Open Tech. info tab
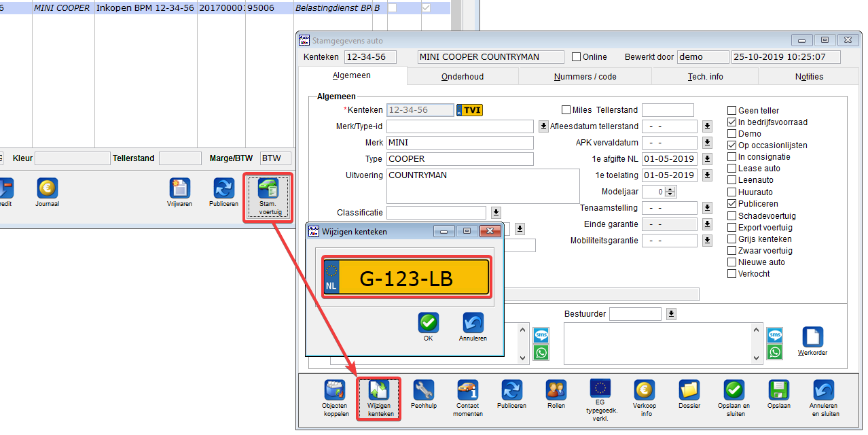This screenshot has height=435, width=868. pos(706,77)
